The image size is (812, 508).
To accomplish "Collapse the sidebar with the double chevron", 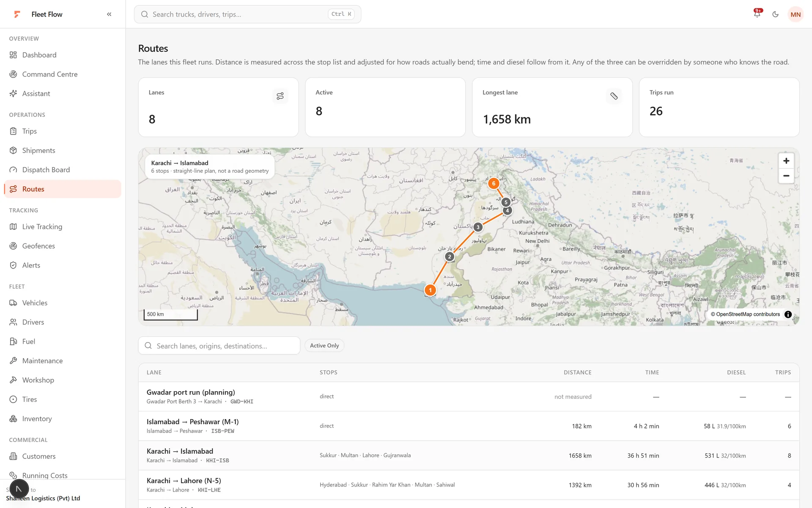I will coord(109,14).
